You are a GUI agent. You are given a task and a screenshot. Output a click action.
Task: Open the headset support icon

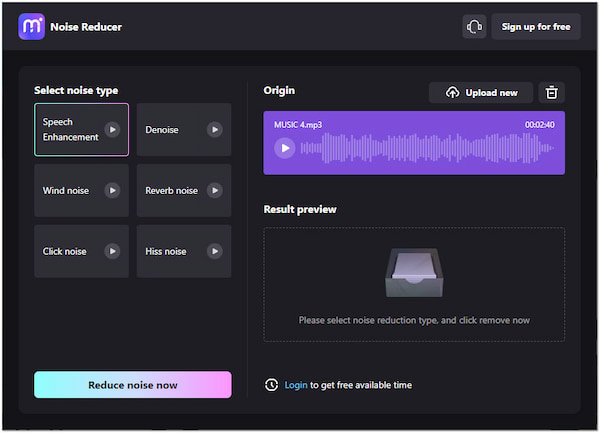(x=475, y=27)
